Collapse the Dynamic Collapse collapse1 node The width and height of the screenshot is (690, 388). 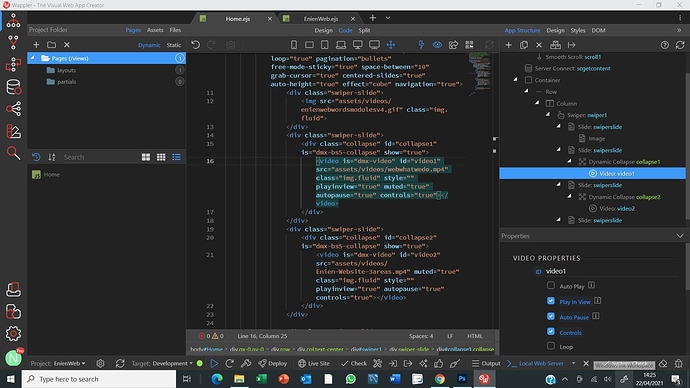pyautogui.click(x=569, y=161)
